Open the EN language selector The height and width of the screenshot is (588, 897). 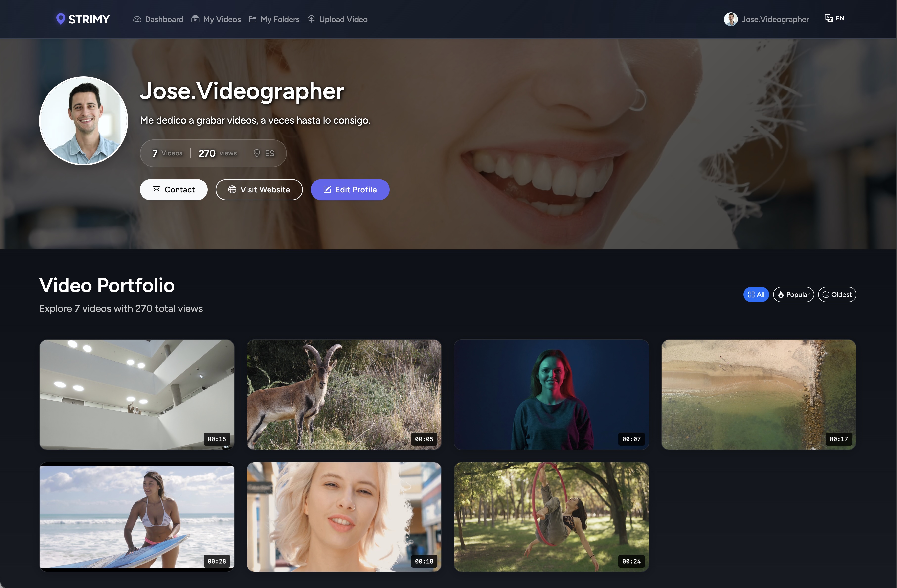tap(840, 18)
